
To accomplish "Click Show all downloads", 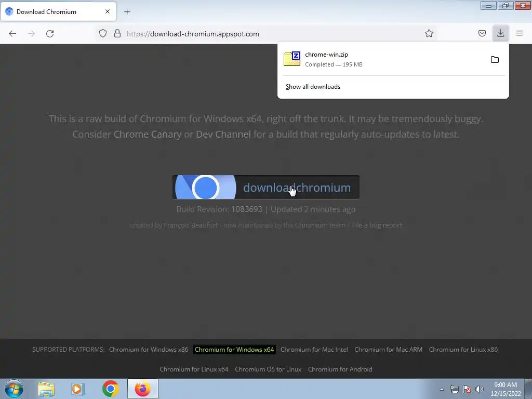I will tap(313, 87).
